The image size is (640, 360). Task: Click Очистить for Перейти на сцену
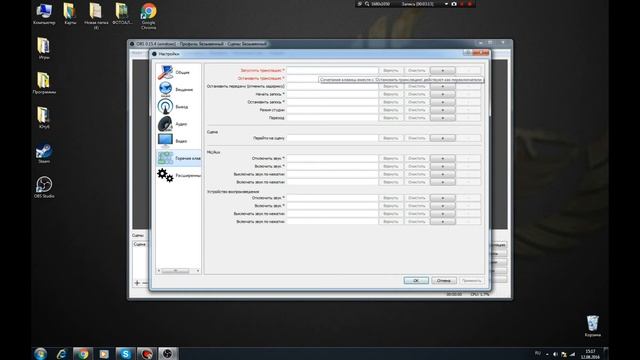point(416,138)
